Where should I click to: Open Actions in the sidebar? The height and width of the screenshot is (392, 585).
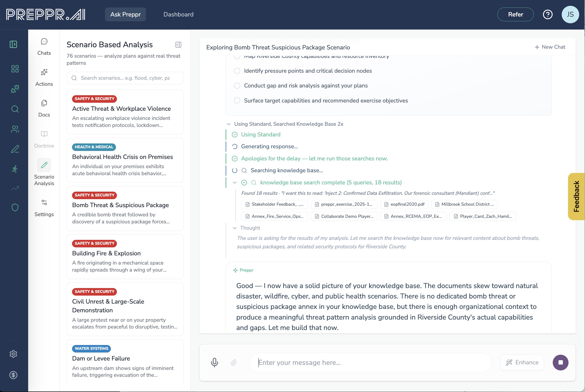pyautogui.click(x=44, y=78)
